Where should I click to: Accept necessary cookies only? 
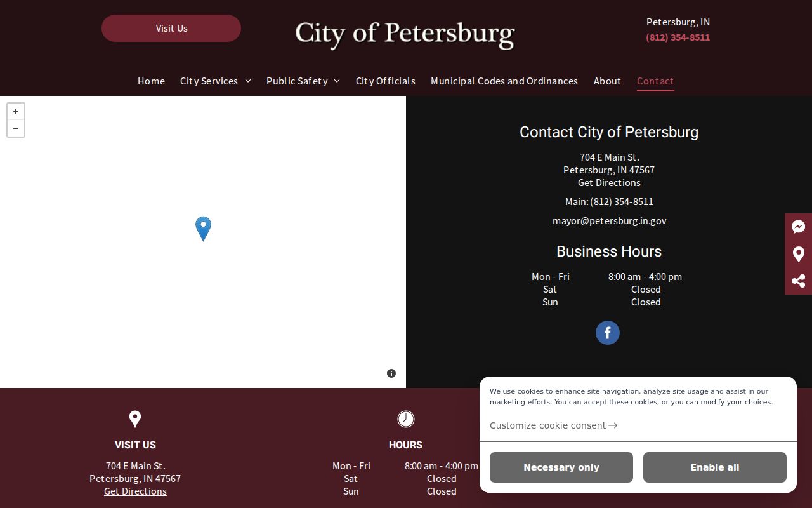pyautogui.click(x=561, y=467)
